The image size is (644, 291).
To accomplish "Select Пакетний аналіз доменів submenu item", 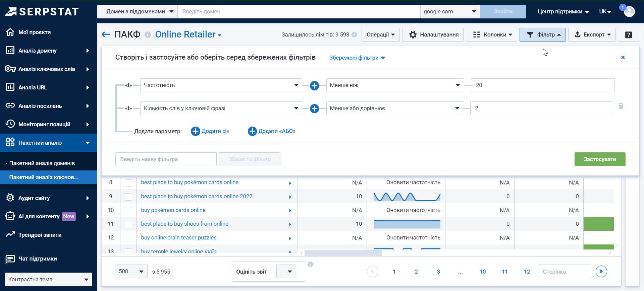I will (x=42, y=163).
